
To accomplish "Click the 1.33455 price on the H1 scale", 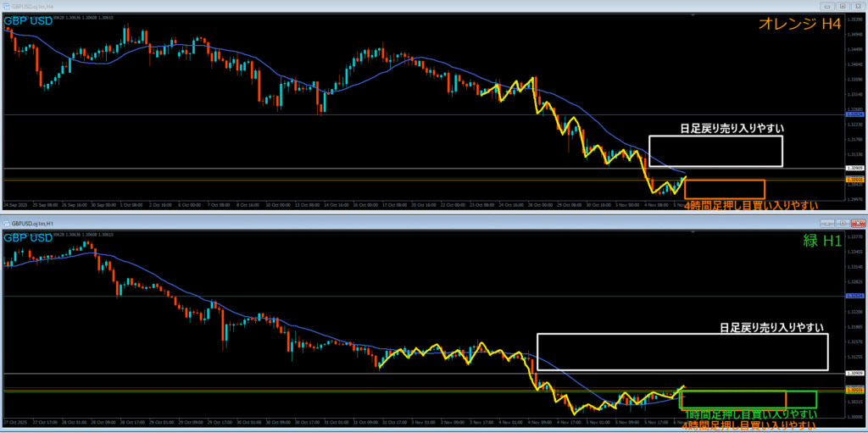I will click(x=854, y=252).
